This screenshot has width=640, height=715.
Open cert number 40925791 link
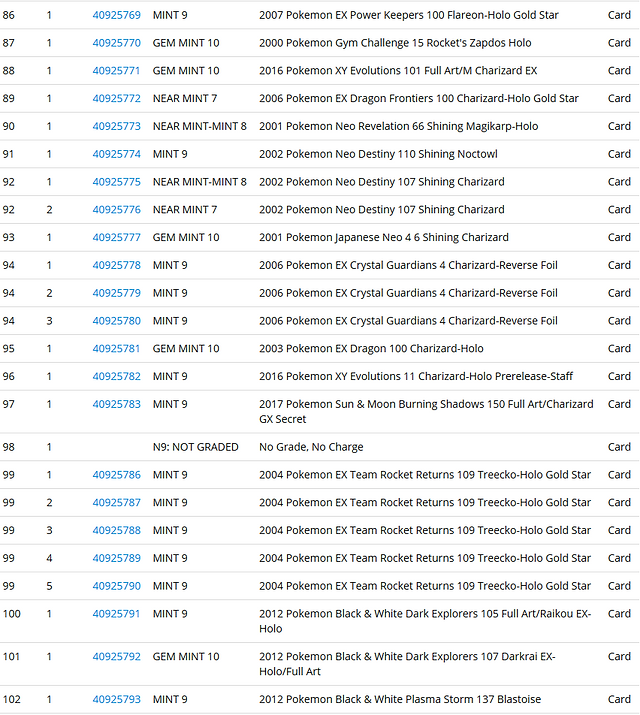click(x=116, y=614)
